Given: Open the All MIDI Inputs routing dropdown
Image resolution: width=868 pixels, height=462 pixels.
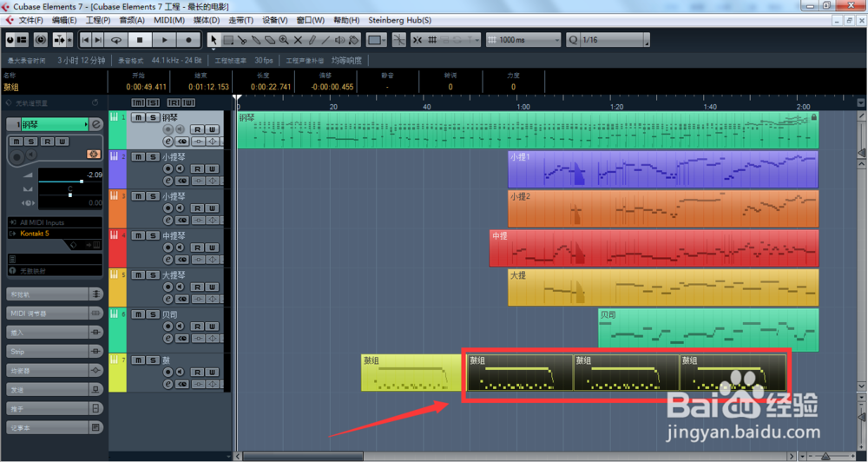Looking at the screenshot, I should [x=55, y=222].
